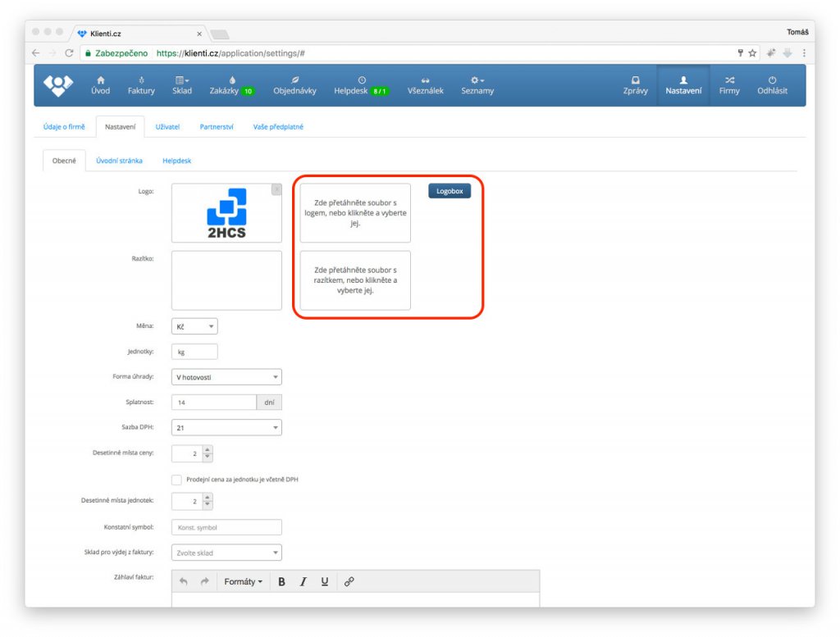Switch to the Uživatel tab

[167, 127]
